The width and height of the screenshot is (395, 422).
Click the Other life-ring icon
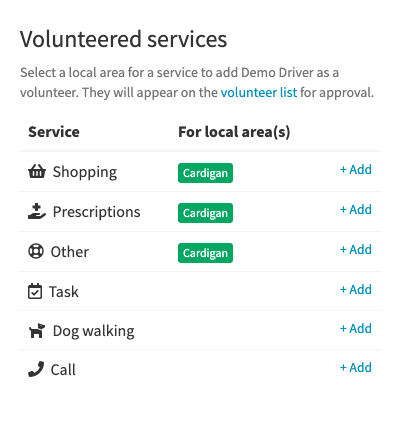click(x=36, y=251)
